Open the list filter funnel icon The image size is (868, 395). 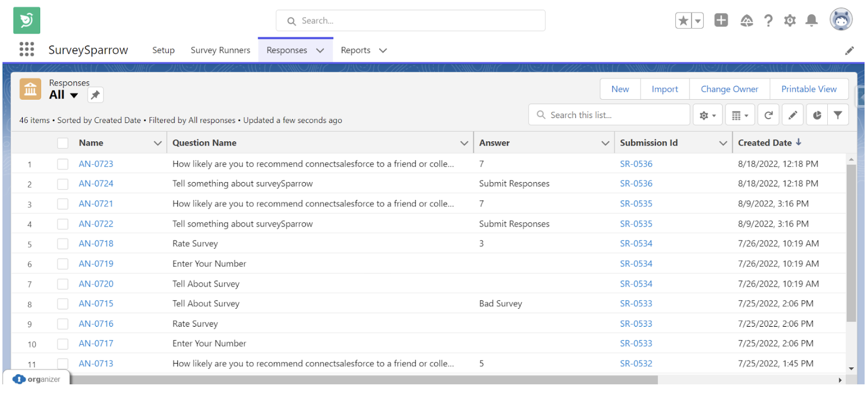(838, 115)
